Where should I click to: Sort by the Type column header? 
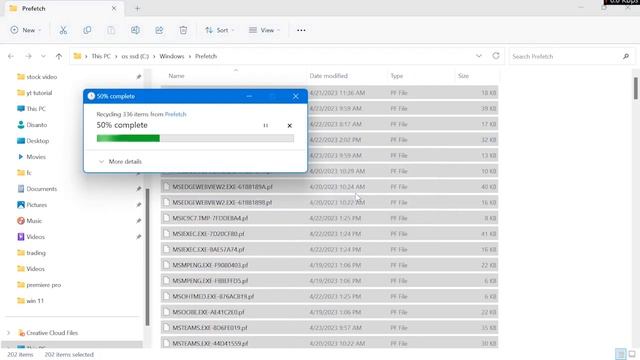[397, 76]
